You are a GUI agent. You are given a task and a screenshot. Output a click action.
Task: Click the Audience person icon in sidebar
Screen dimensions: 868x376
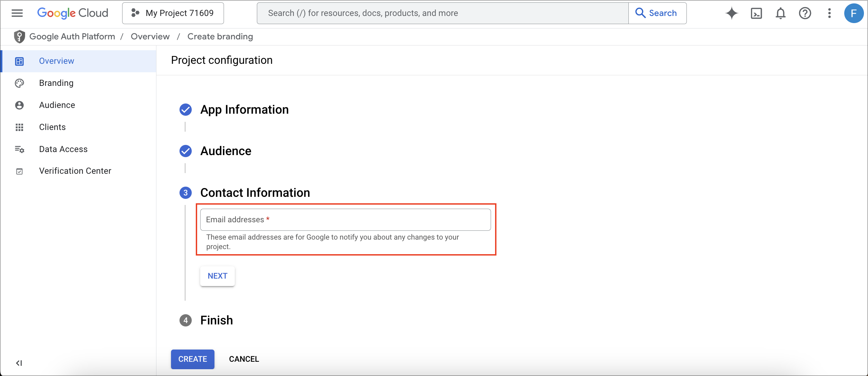(19, 105)
